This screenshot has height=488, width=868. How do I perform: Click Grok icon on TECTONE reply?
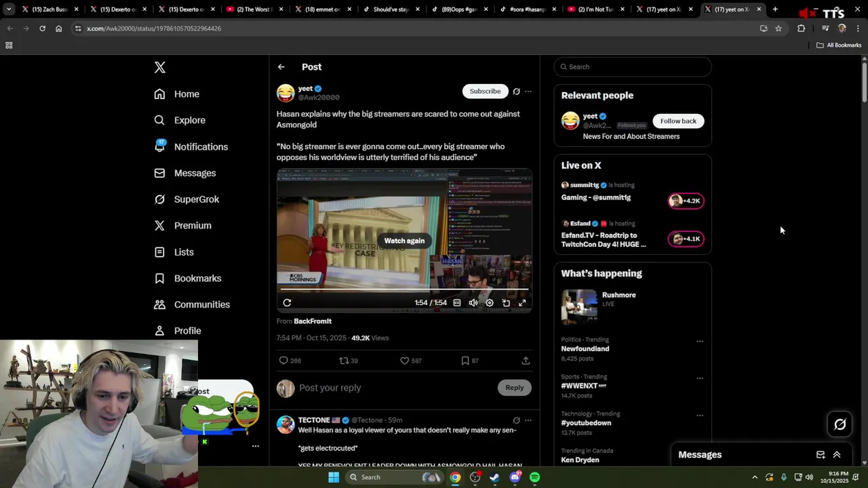click(516, 420)
